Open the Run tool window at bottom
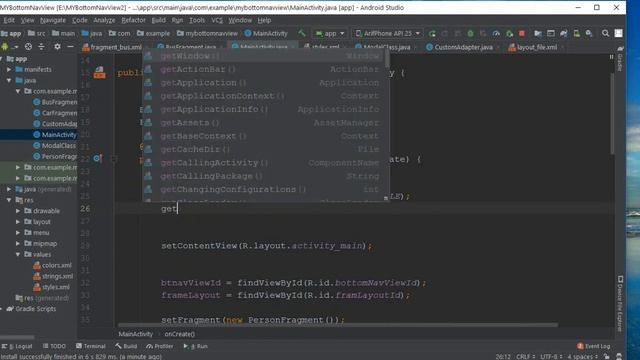Screen dimensions: 640x360 pos(196,346)
